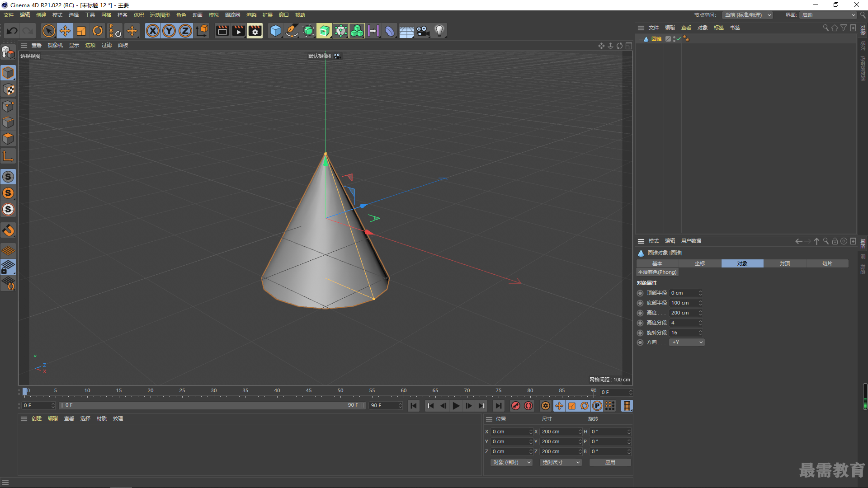Screen dimensions: 868x488
Task: Toggle 顶部半径 animation dot
Action: [640, 293]
